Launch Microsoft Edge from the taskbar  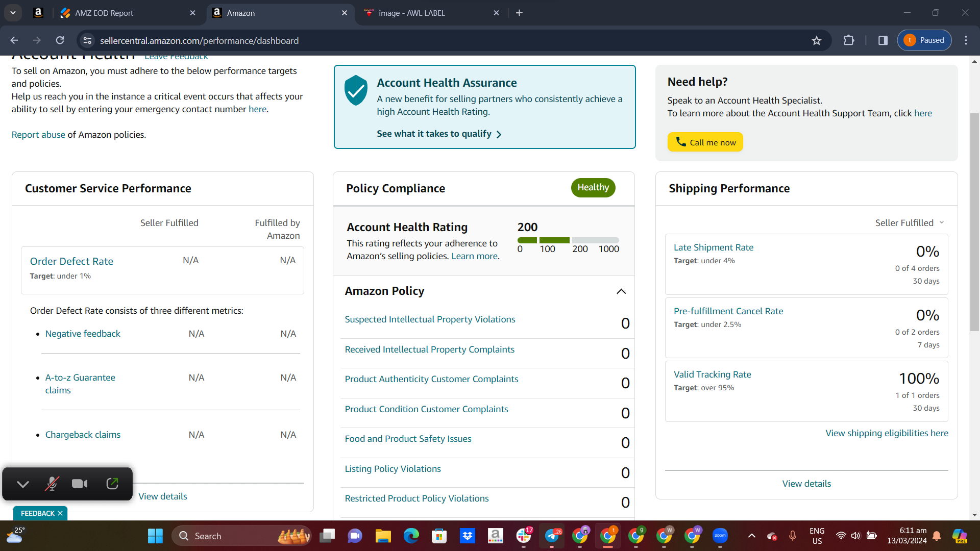pyautogui.click(x=411, y=536)
